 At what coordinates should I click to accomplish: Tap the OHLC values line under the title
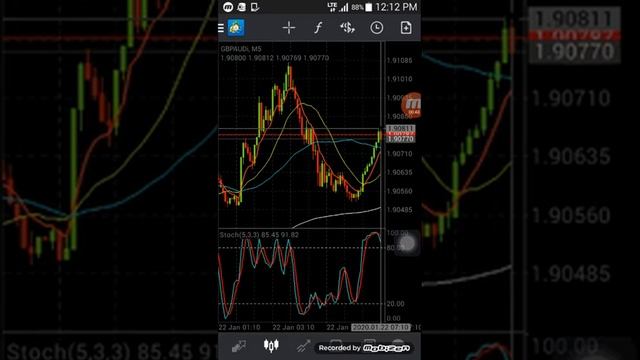[275, 58]
